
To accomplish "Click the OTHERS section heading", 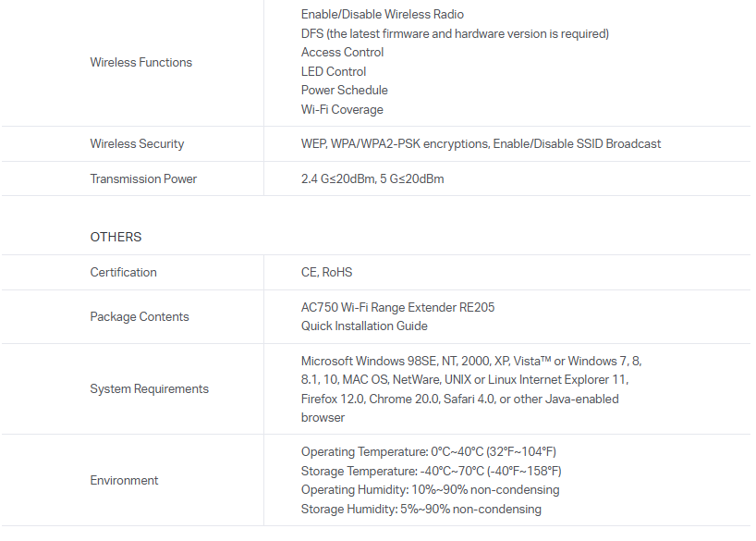I will [116, 237].
